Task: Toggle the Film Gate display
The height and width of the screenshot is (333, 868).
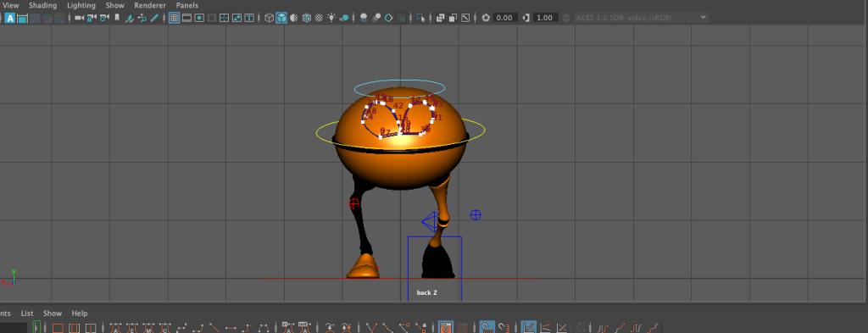Action: [187, 18]
